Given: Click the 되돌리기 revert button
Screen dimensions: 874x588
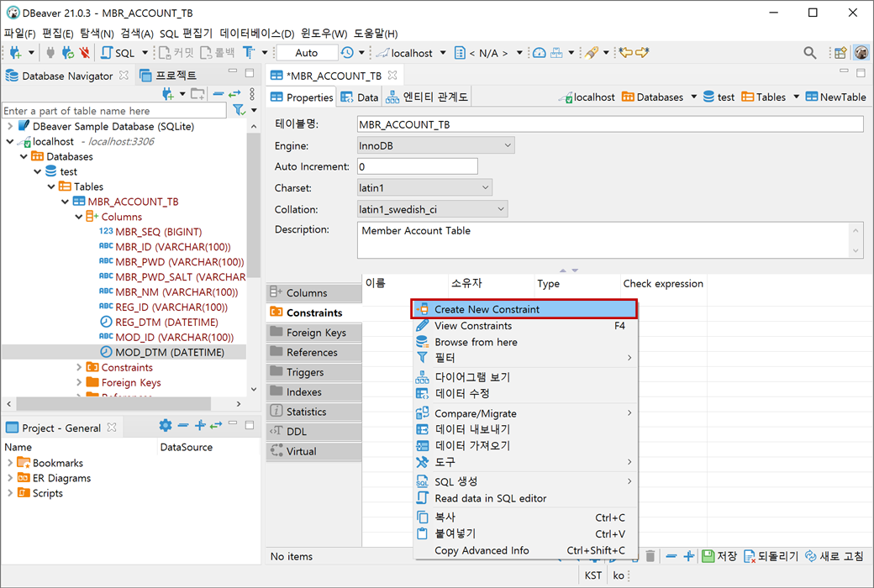Looking at the screenshot, I should (x=771, y=556).
